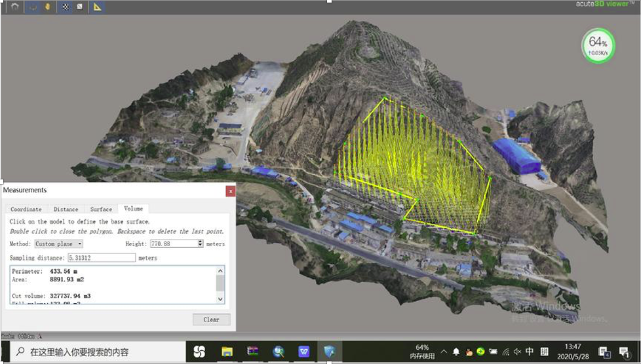Viewport: 641px width, 364px height.
Task: Open the magnifier globe app on taskbar
Action: pos(279,352)
